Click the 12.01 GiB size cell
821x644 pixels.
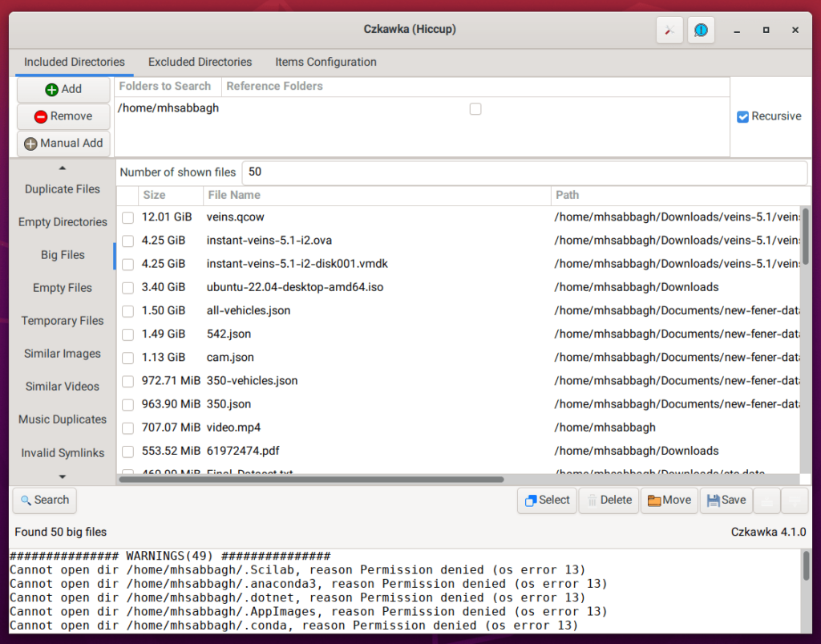click(x=167, y=217)
